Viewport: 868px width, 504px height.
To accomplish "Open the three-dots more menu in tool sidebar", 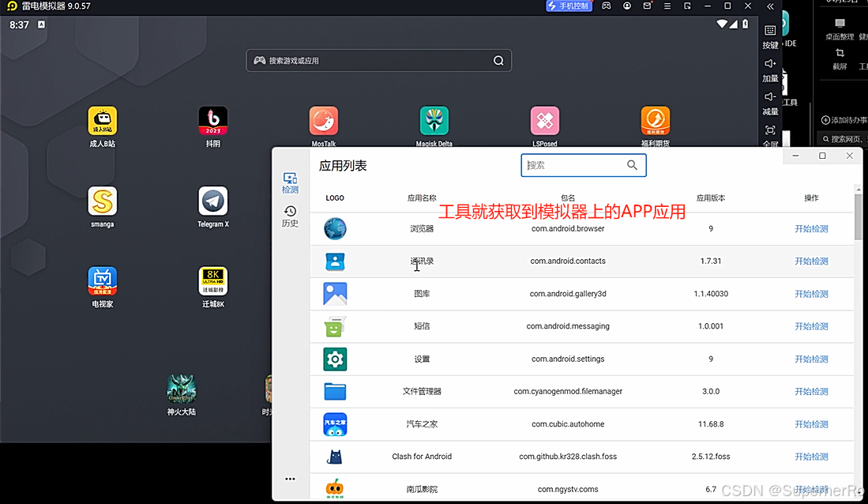I will point(290,479).
